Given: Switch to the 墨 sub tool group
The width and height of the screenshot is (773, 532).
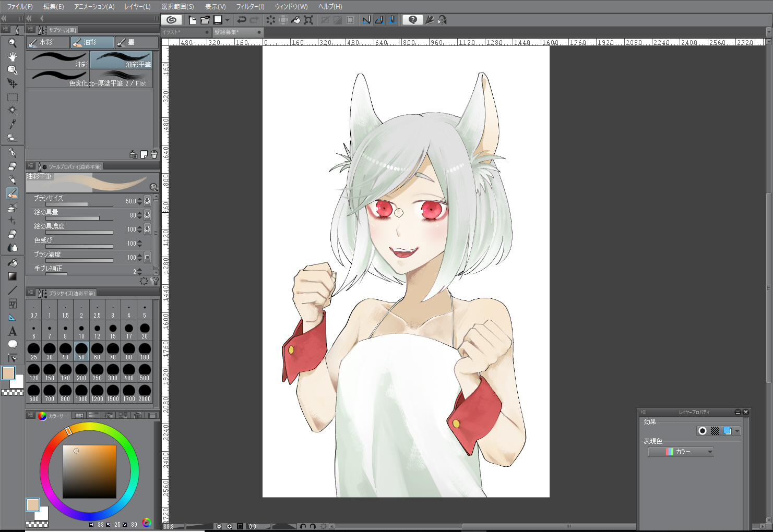Looking at the screenshot, I should point(136,42).
